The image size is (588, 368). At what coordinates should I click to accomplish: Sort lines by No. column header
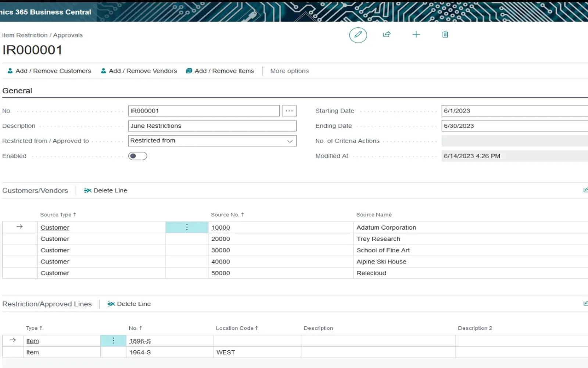point(135,328)
